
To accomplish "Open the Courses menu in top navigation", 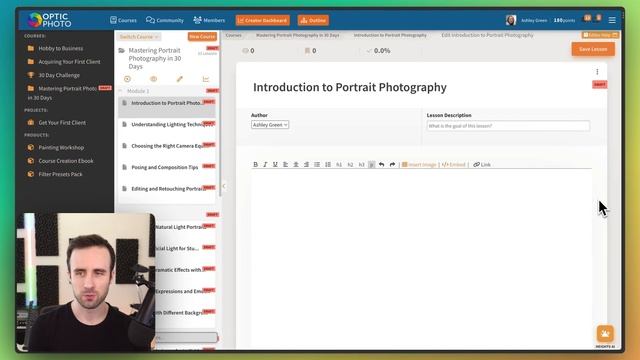I will (x=123, y=20).
